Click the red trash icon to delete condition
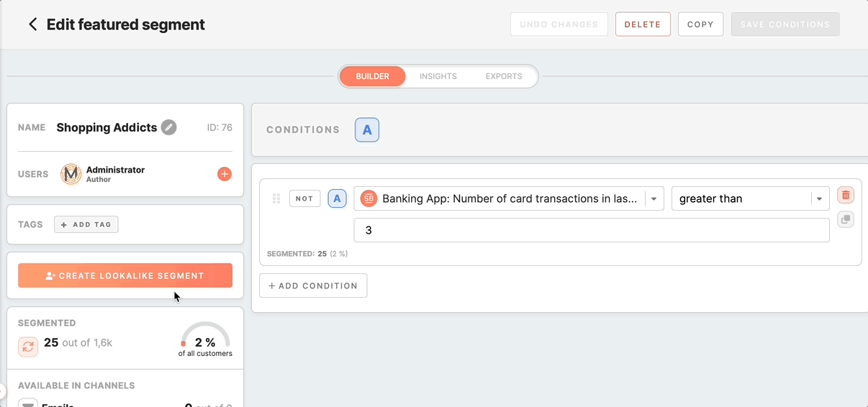 [846, 195]
